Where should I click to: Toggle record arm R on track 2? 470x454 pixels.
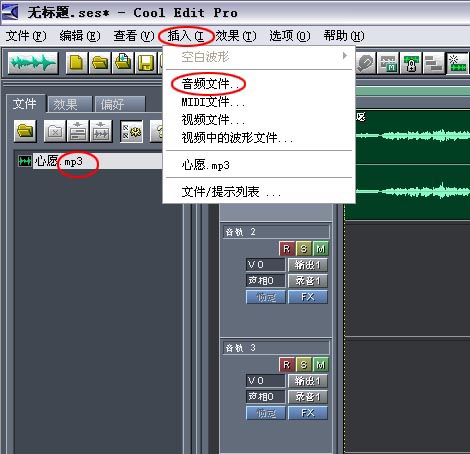click(x=287, y=249)
